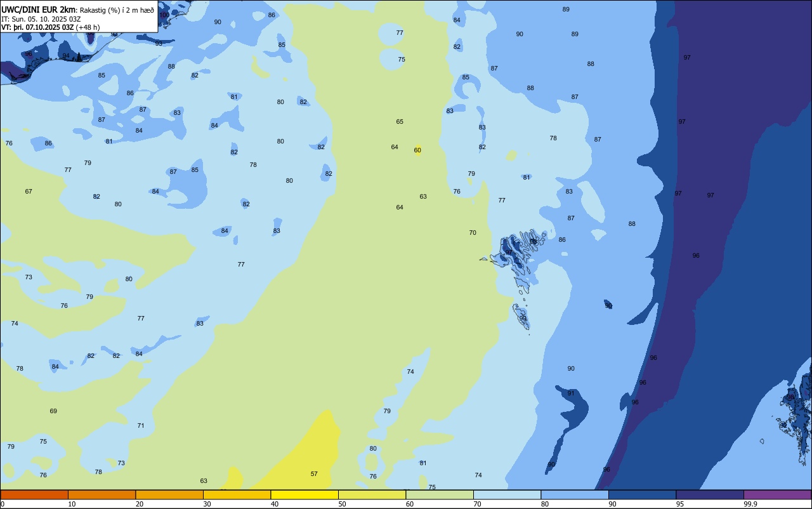Click the 80–90 medium blue legend swatch

575,494
